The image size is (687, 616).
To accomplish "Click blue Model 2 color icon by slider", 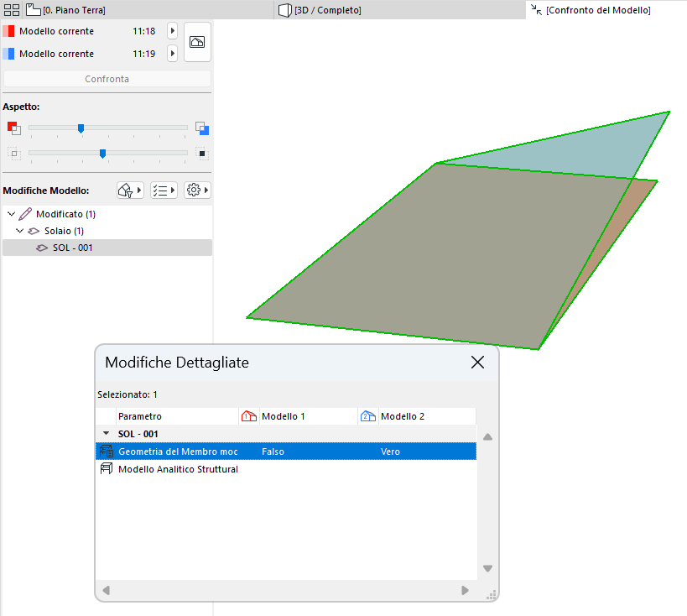I will tap(202, 128).
